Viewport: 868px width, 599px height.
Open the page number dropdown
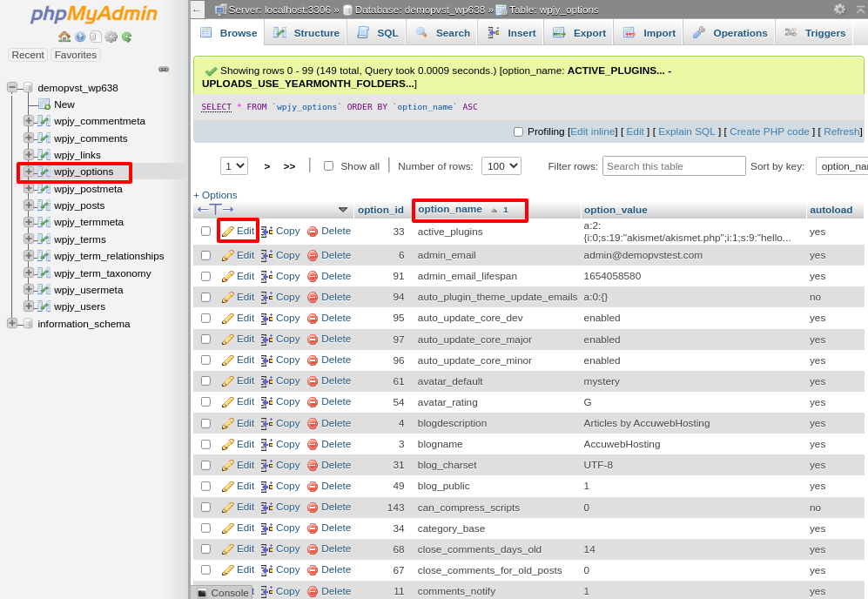point(234,166)
